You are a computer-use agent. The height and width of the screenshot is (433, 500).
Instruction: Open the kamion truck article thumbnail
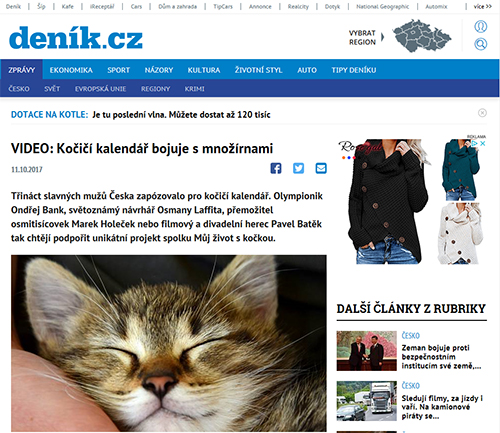coord(367,401)
